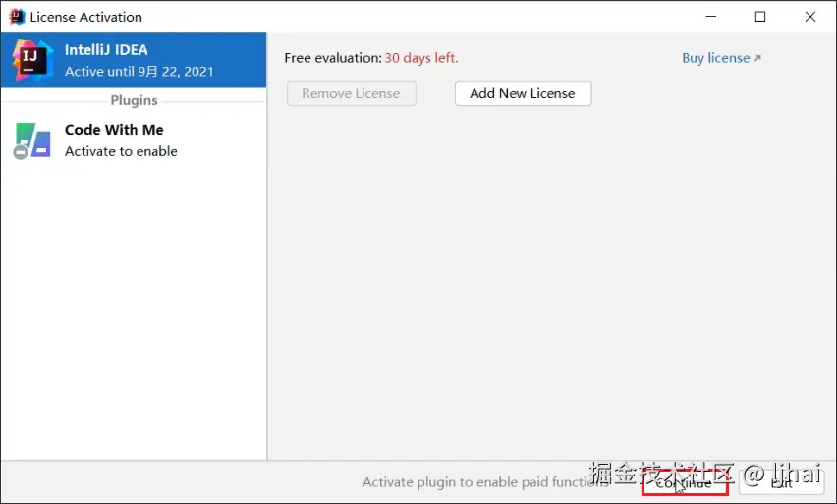Click the app icon in title bar
The image size is (837, 504).
(17, 17)
